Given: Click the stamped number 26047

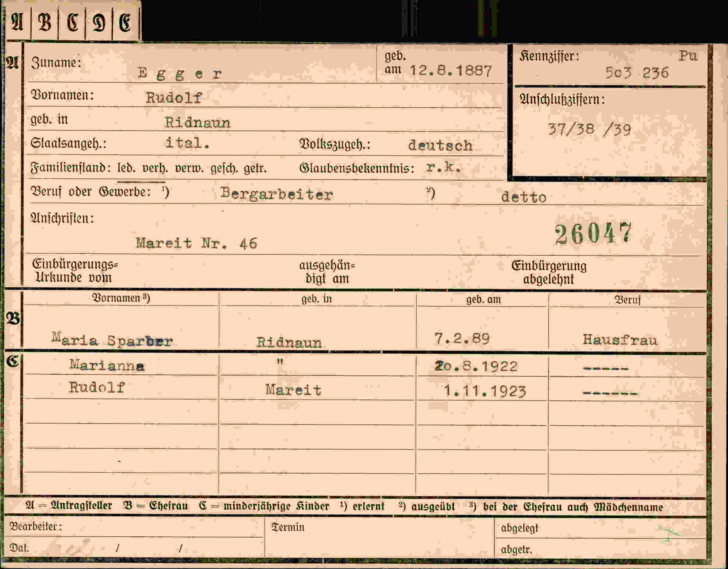Looking at the screenshot, I should (x=593, y=233).
